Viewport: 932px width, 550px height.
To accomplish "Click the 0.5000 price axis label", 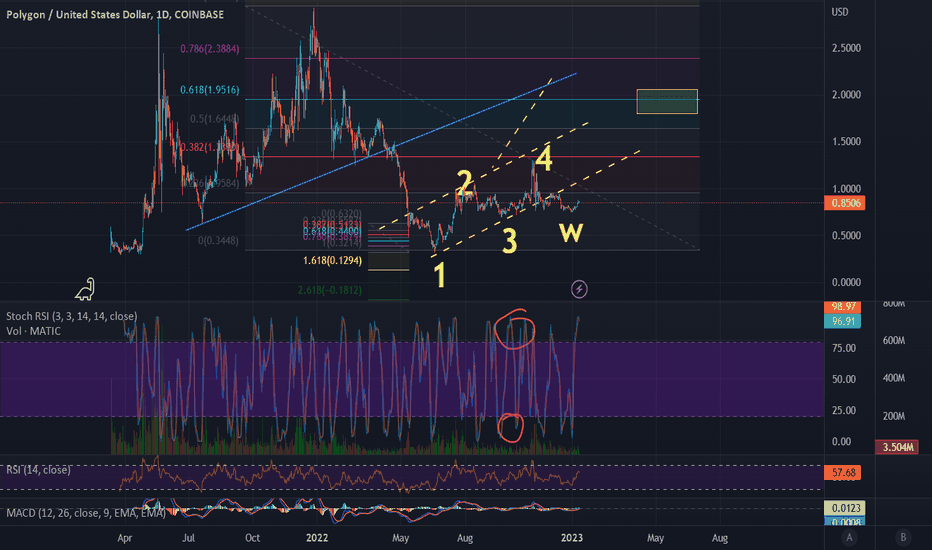I will click(x=846, y=235).
